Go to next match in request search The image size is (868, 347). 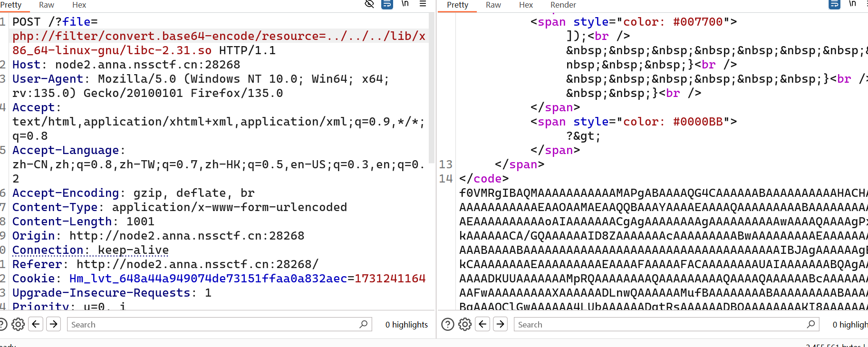(x=53, y=324)
